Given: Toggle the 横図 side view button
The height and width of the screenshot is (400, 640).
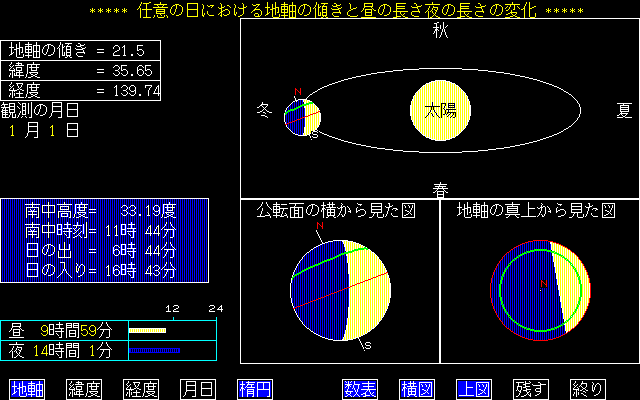Looking at the screenshot, I should pos(415,388).
